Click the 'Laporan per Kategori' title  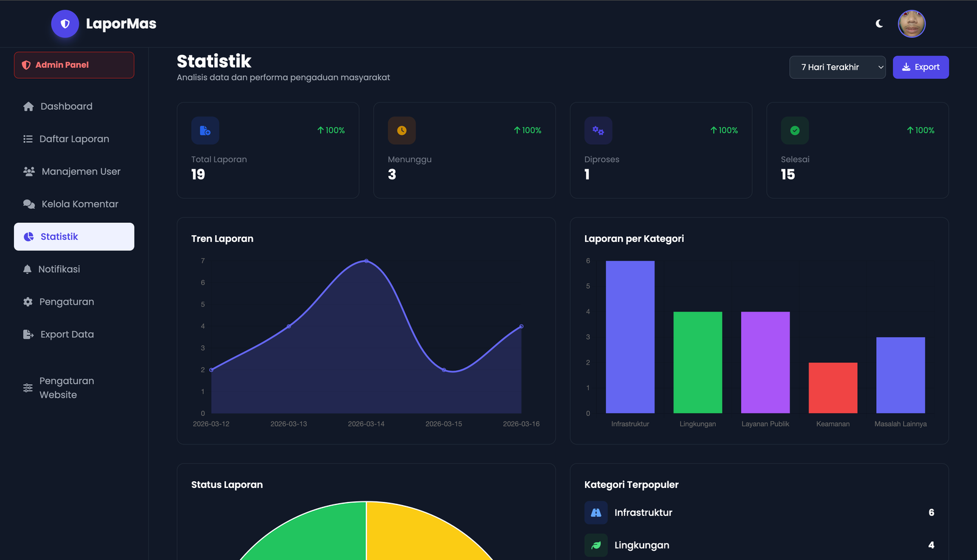[x=634, y=239]
